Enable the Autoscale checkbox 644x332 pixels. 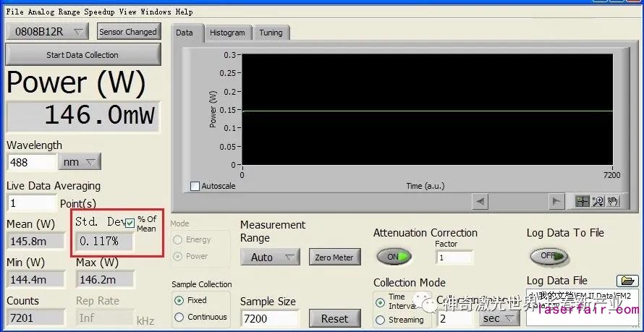point(195,187)
